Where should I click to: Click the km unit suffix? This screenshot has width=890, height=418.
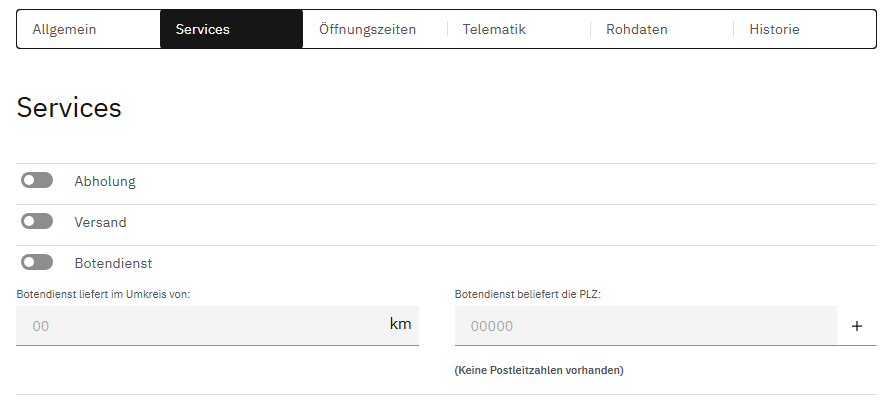point(400,324)
